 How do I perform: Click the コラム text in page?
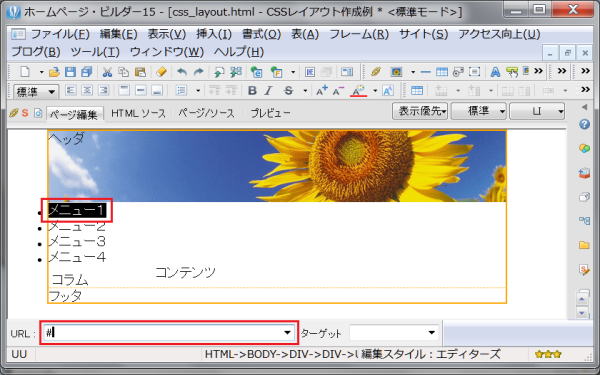[x=70, y=280]
